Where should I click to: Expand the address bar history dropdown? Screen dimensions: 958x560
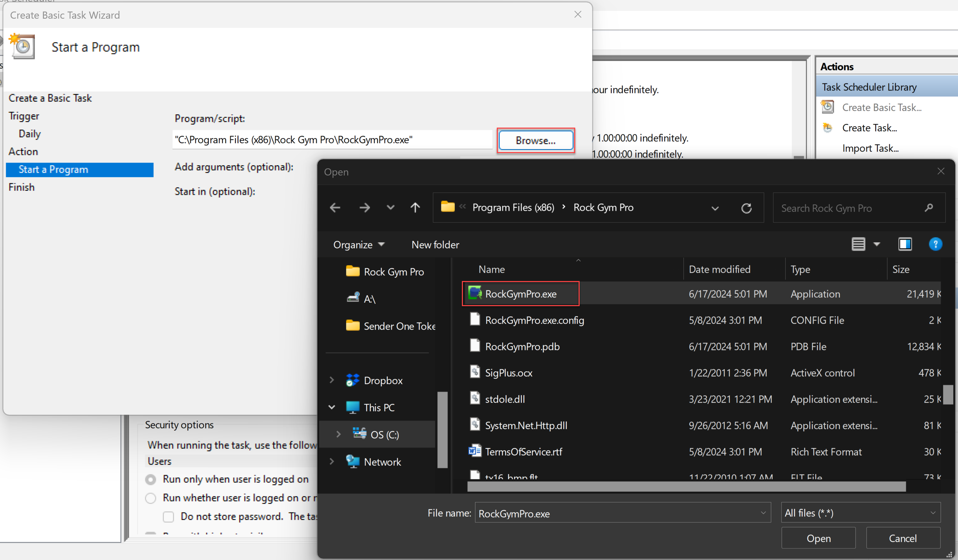tap(715, 208)
